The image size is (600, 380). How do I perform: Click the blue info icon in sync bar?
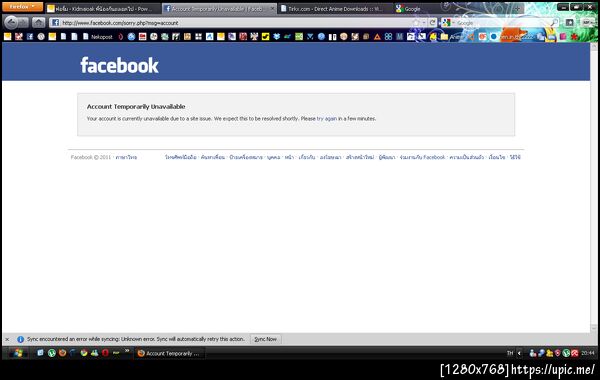tap(20, 339)
